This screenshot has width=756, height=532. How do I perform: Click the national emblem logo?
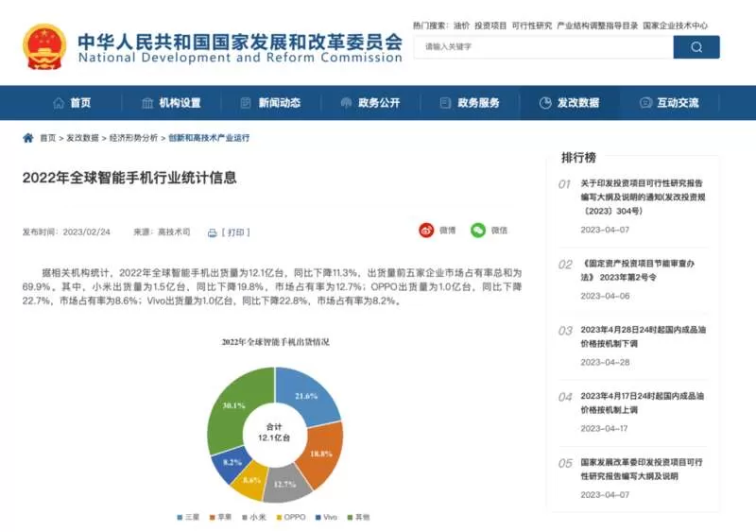coord(44,47)
